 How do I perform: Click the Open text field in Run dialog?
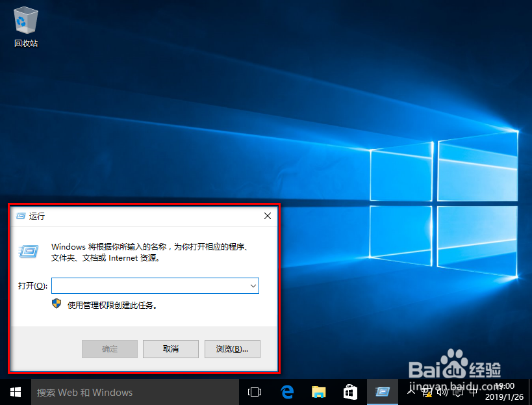(155, 285)
